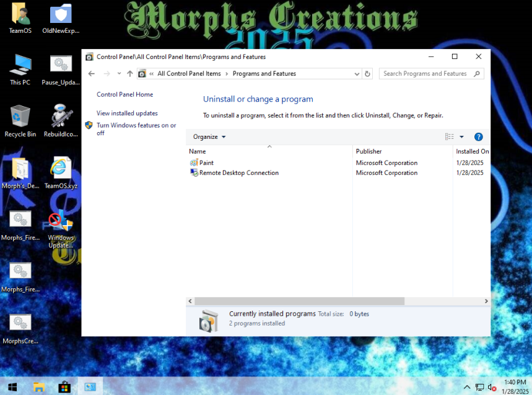This screenshot has height=395, width=532.
Task: Open Control Panel Home link
Action: click(125, 94)
